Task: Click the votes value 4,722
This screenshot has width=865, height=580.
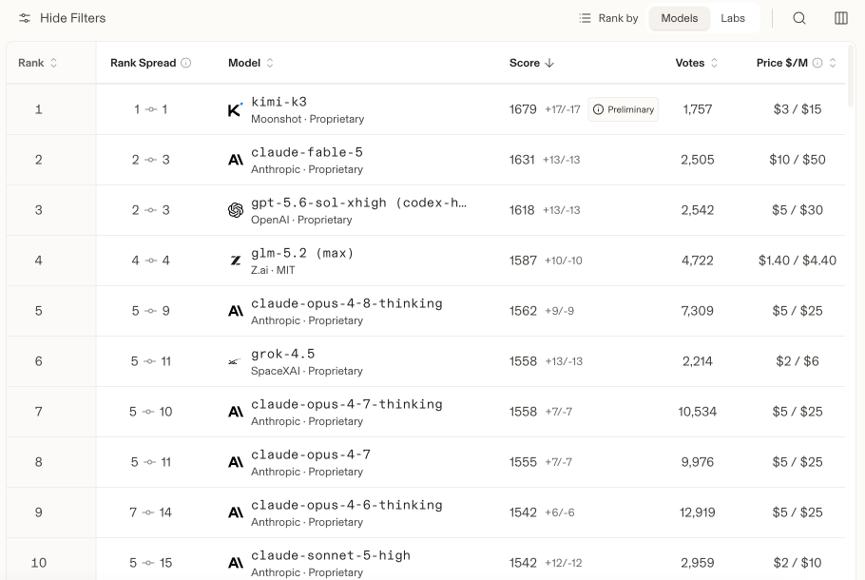Action: pyautogui.click(x=697, y=260)
